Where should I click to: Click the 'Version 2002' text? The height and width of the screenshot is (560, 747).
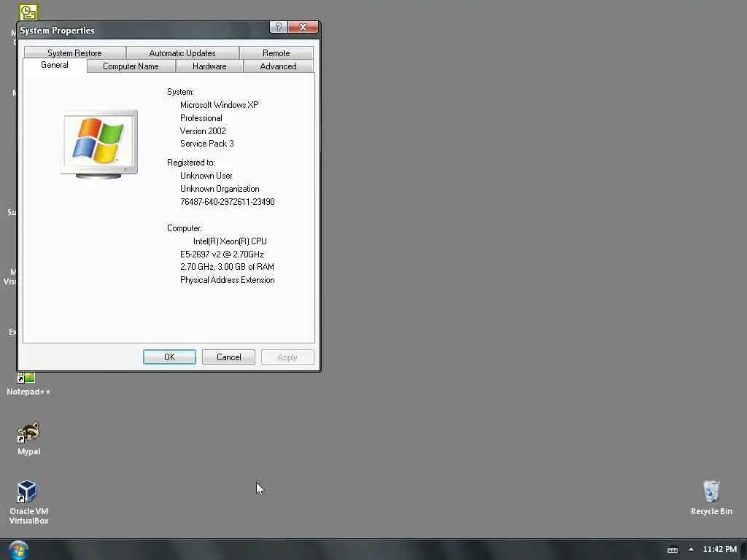[x=203, y=131]
